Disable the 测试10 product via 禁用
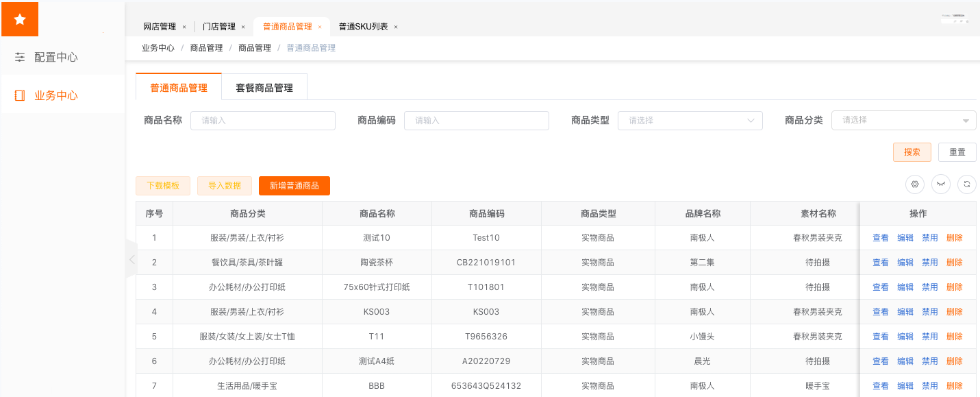Screen dimensions: 980x397 click(929, 238)
